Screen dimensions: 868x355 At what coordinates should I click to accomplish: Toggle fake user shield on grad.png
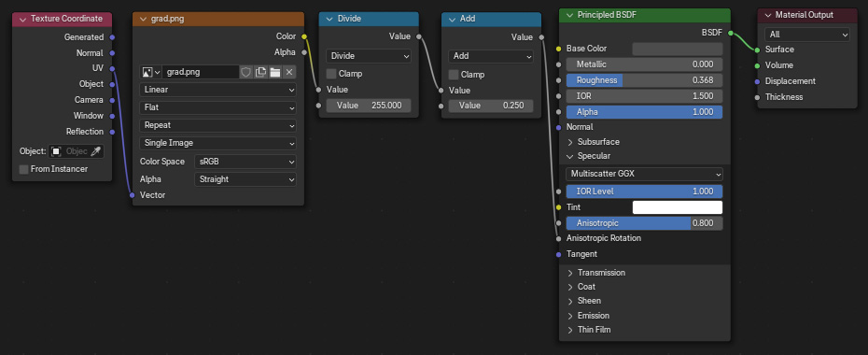(x=246, y=72)
